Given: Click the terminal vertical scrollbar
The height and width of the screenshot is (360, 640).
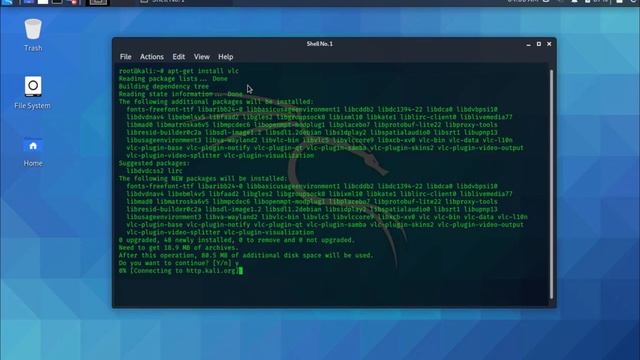Looking at the screenshot, I should coord(551,184).
